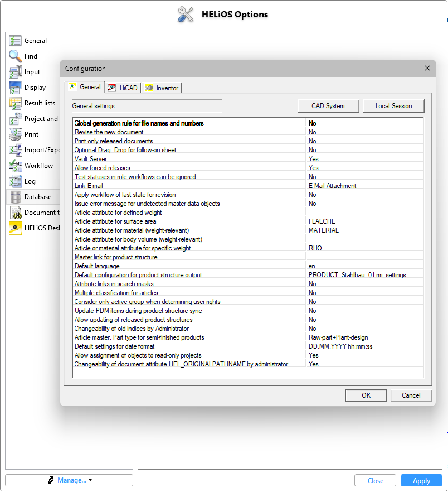This screenshot has width=448, height=492.
Task: Select the Database cylinder icon
Action: [x=15, y=197]
